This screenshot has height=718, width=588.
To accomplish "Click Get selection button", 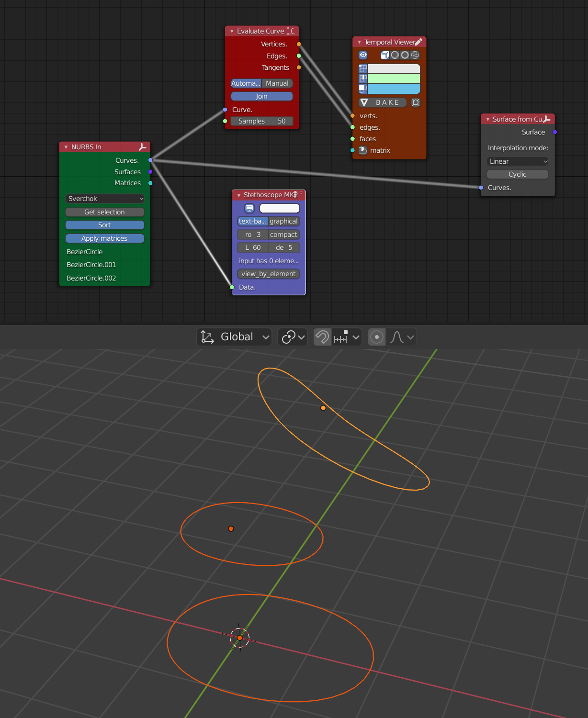I will (x=105, y=212).
